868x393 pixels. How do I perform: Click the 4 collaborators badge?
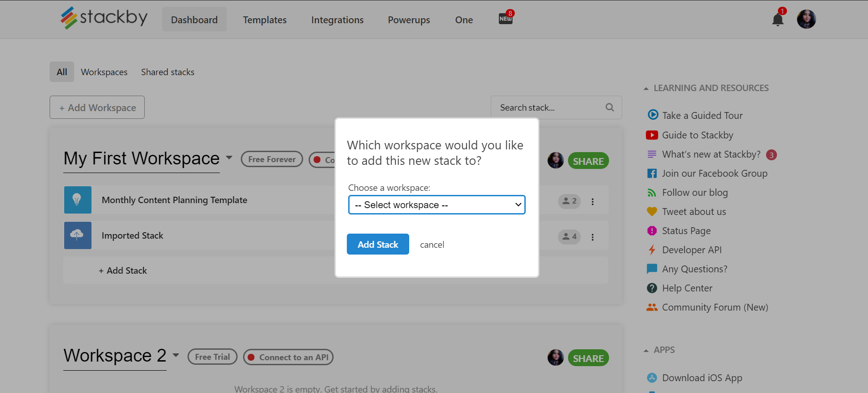click(569, 237)
